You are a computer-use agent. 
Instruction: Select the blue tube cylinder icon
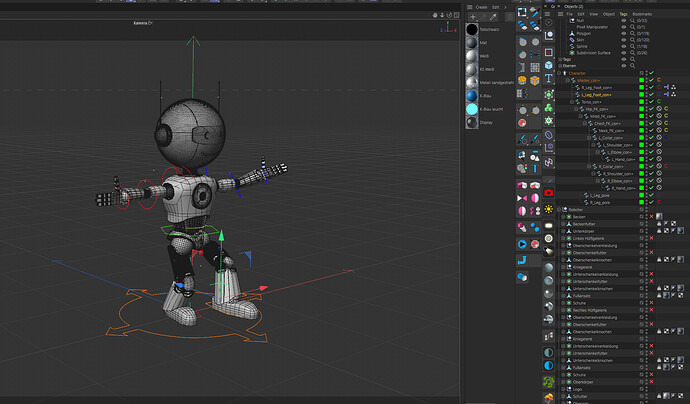click(x=522, y=277)
